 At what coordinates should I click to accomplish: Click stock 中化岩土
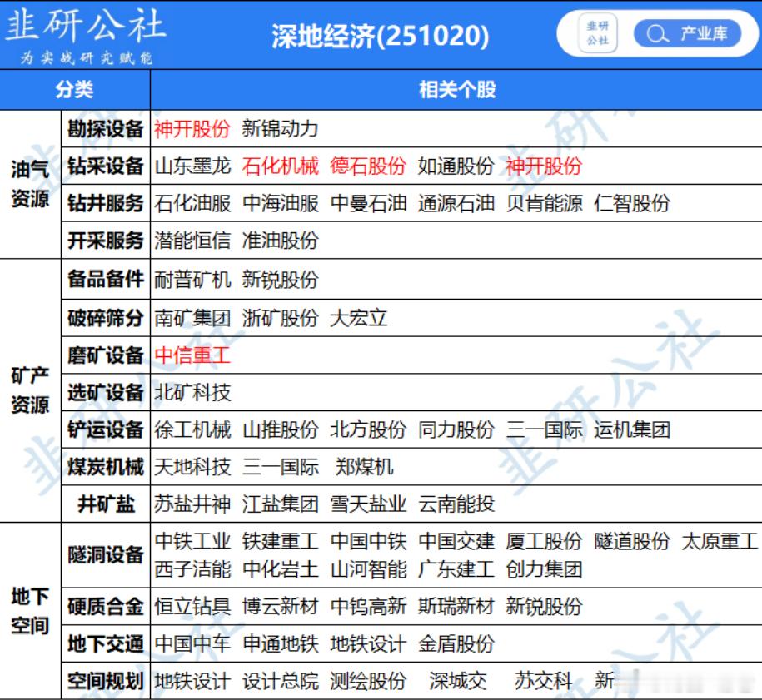tap(281, 569)
